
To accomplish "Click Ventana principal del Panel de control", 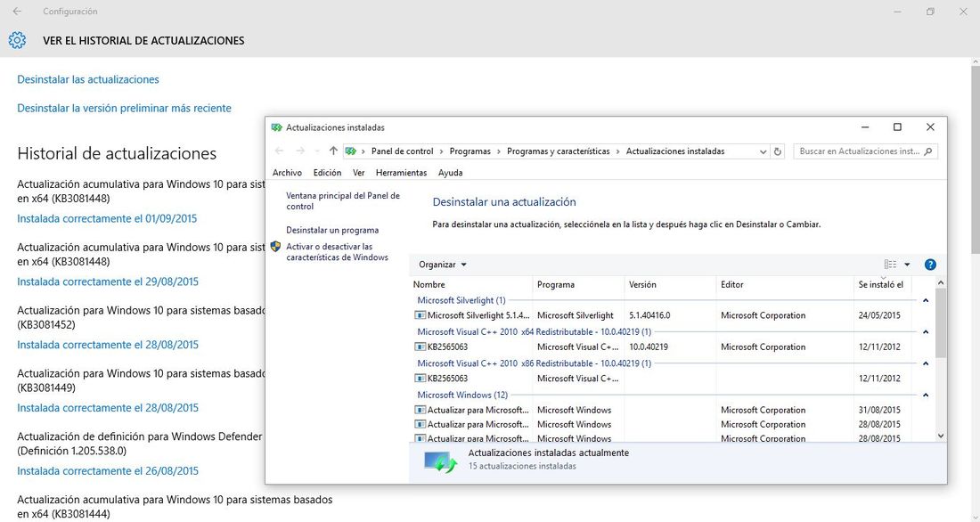I will pyautogui.click(x=342, y=201).
